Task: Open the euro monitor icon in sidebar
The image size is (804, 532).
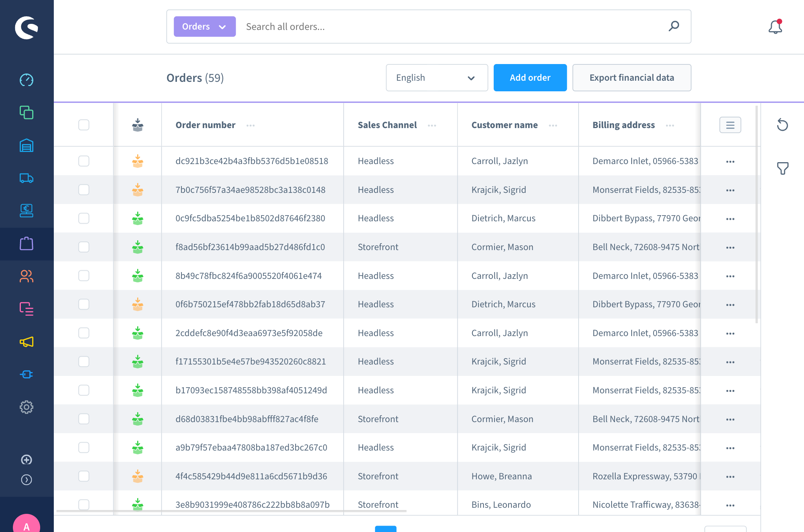Action: (x=27, y=211)
